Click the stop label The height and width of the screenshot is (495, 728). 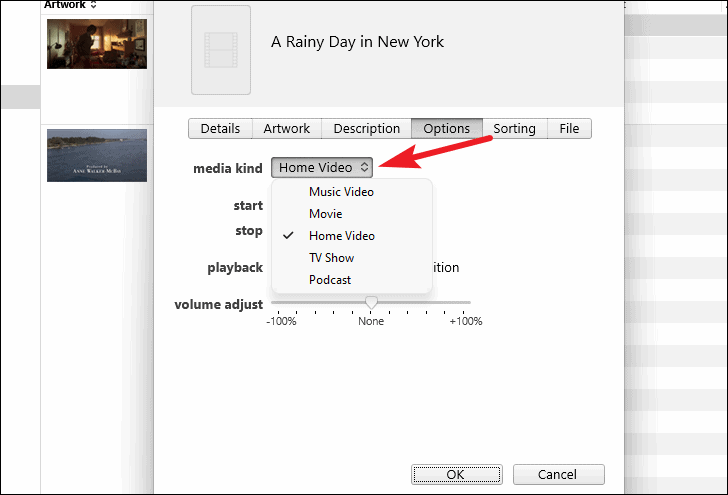[x=249, y=231]
